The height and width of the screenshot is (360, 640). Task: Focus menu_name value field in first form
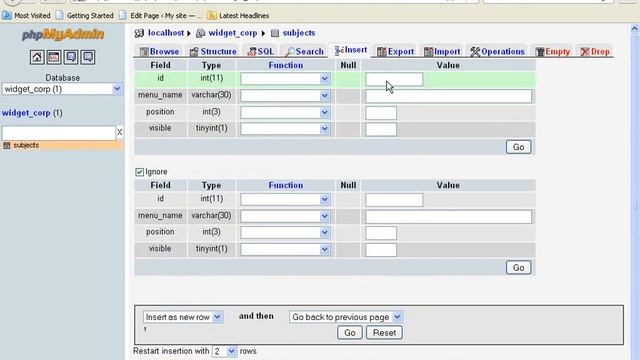[448, 96]
